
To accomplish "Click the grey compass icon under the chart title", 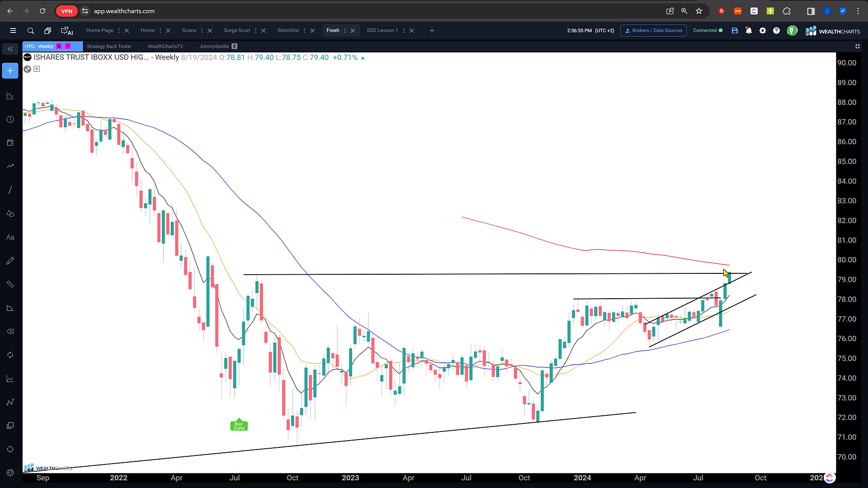I will pyautogui.click(x=28, y=69).
